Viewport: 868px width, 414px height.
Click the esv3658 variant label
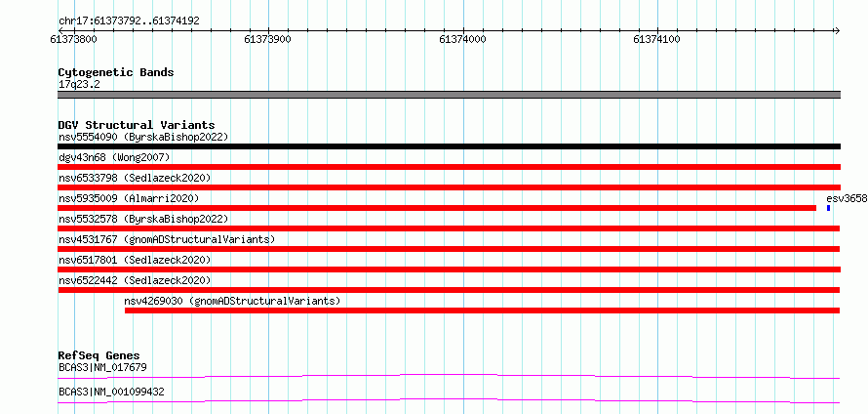[x=847, y=198]
